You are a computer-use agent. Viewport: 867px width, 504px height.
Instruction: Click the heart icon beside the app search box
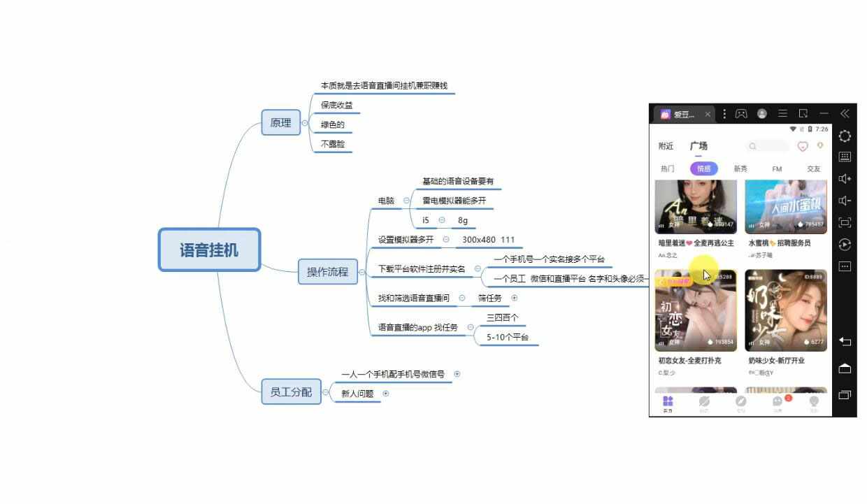tap(803, 146)
